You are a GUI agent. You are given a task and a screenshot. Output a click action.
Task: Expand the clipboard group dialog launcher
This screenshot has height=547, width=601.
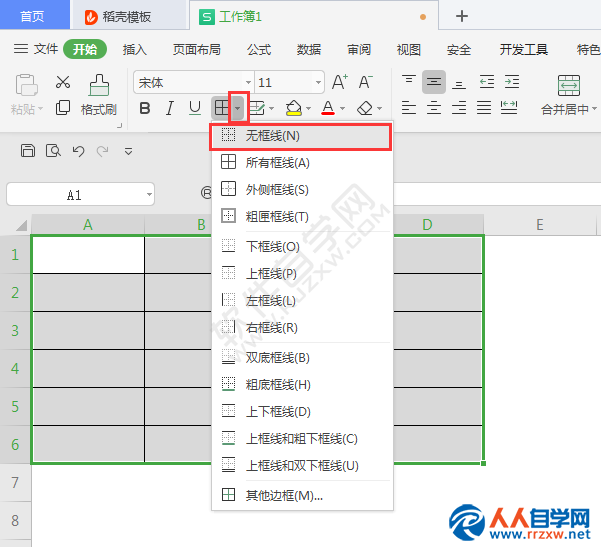coord(120,125)
